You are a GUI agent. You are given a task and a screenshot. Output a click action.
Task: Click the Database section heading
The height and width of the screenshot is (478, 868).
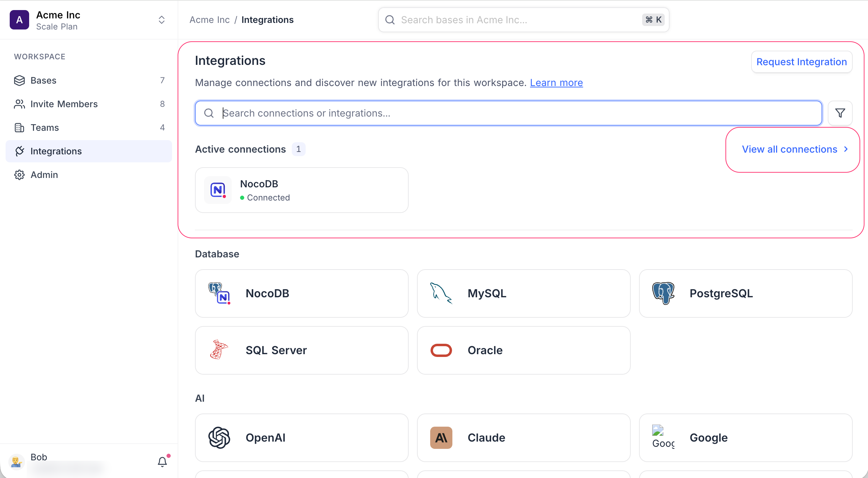[217, 254]
